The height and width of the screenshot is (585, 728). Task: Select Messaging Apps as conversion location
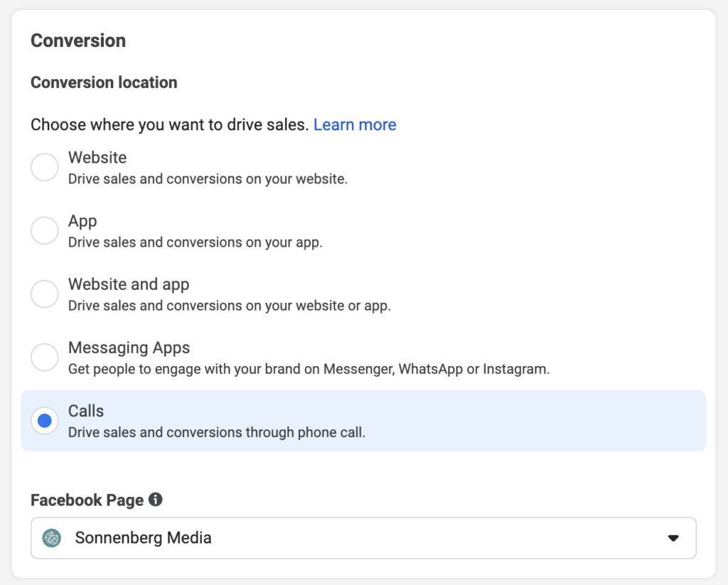[x=44, y=358]
